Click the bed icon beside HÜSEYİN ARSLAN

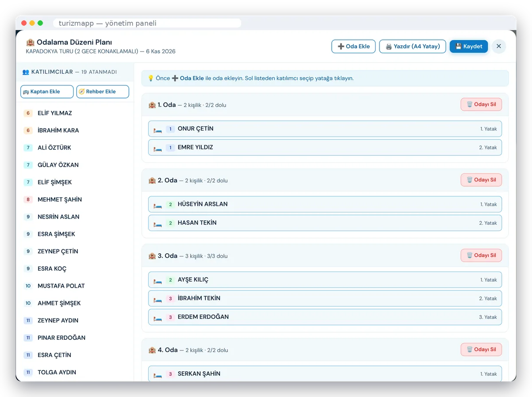tap(158, 205)
